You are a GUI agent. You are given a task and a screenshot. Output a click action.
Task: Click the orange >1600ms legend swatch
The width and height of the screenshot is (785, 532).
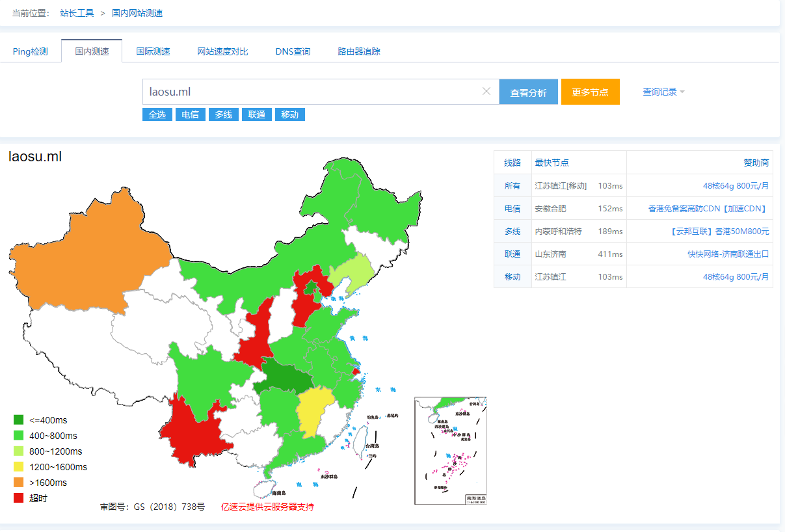point(18,483)
